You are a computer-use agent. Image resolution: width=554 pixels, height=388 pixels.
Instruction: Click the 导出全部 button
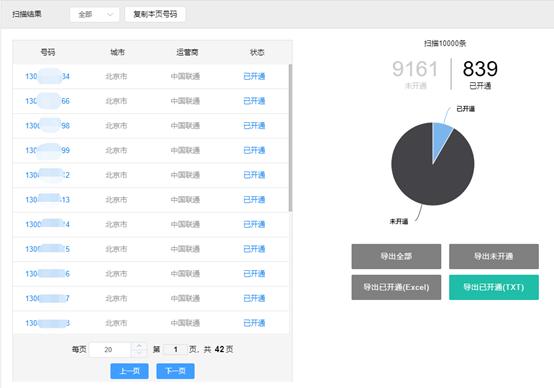[x=396, y=256]
